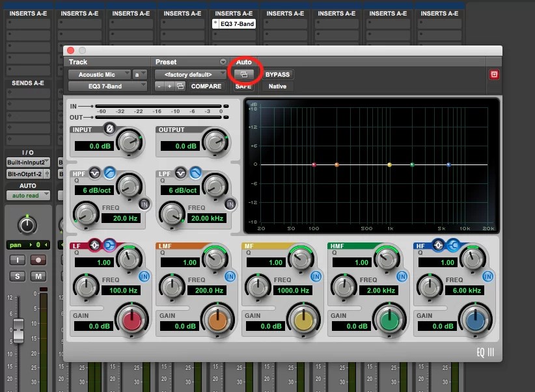Click the red target icon on the plug-in window
Image resolution: width=535 pixels, height=392 pixels.
pos(494,75)
